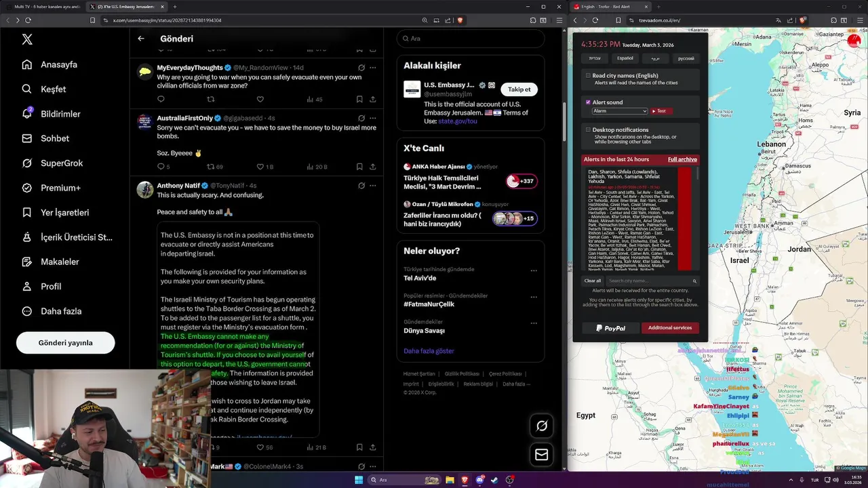Uncheck the Alert sound checkbox

[x=588, y=102]
